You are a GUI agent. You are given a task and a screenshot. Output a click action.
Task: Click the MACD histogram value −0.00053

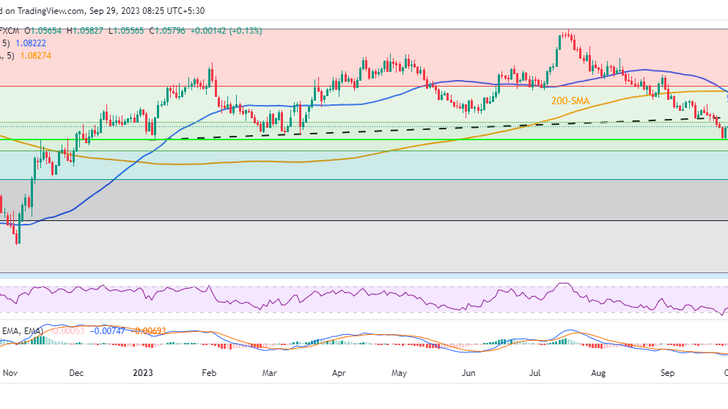point(68,331)
